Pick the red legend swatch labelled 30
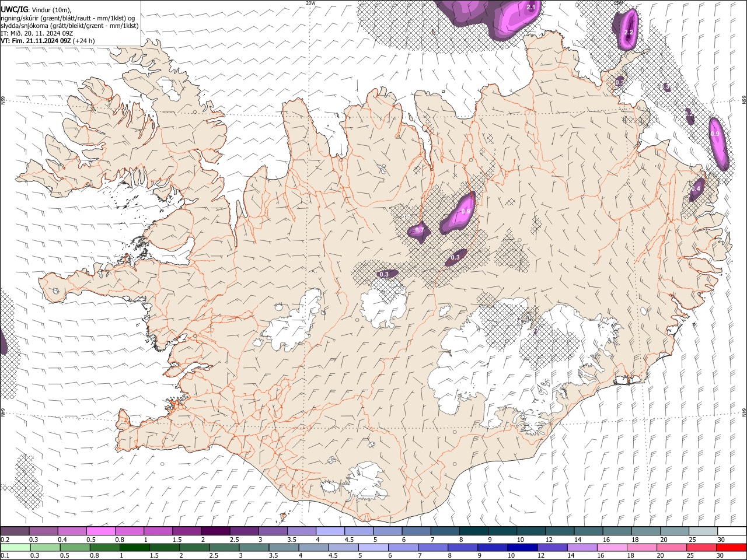747x560 pixels. click(731, 547)
